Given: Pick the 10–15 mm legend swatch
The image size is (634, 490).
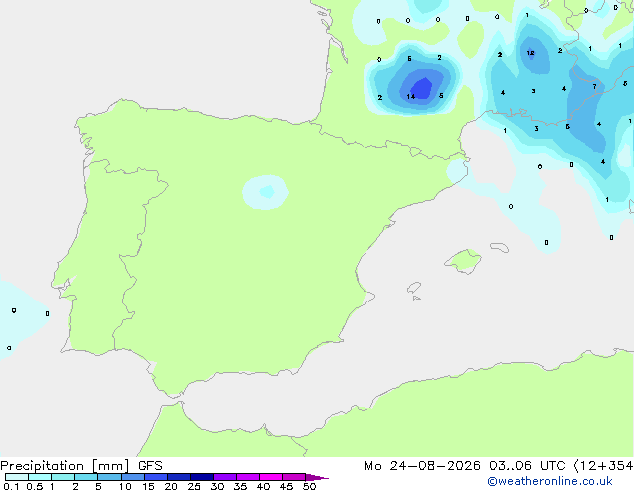Looking at the screenshot, I should coord(133,477).
